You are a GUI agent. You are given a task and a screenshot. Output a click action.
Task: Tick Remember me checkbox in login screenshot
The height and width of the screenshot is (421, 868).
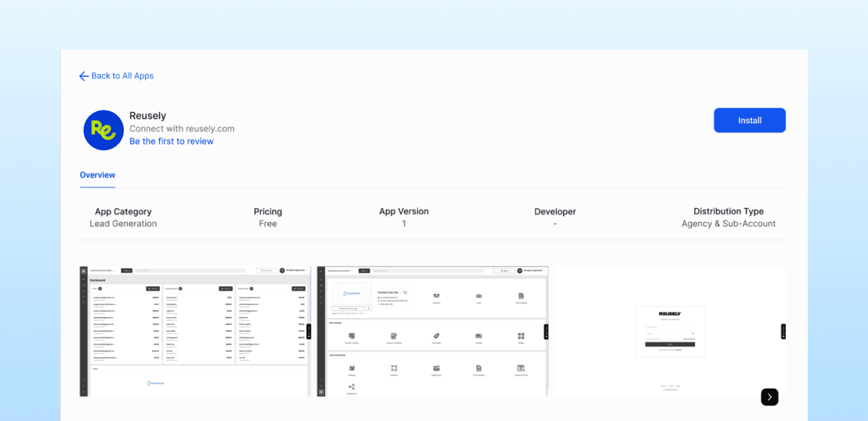click(x=647, y=339)
